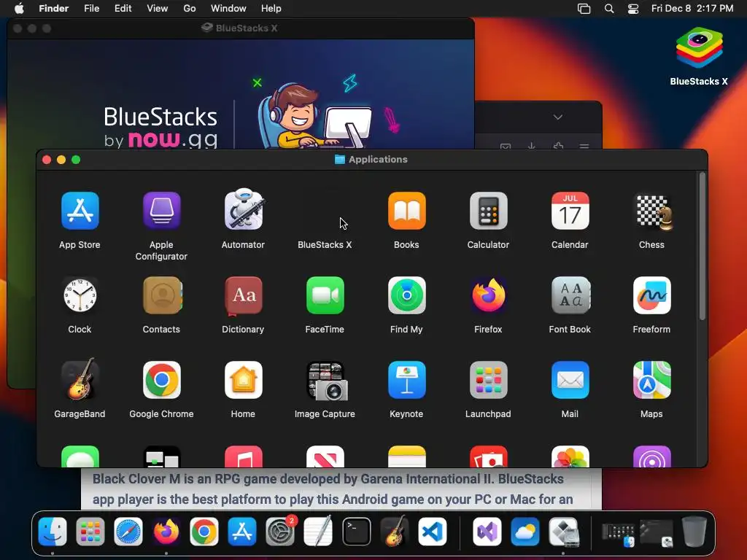The height and width of the screenshot is (560, 747).
Task: Open Visual Studio Code from the Dock
Action: (x=433, y=532)
